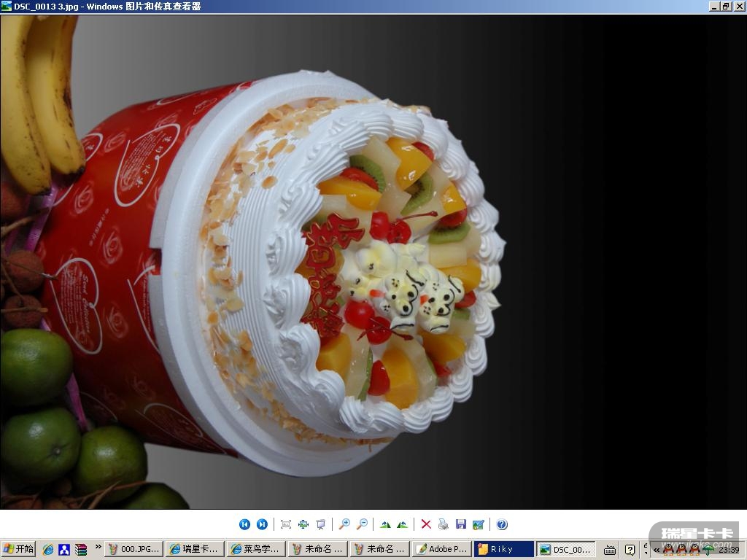
Task: Save a copy of the image
Action: coord(461,524)
